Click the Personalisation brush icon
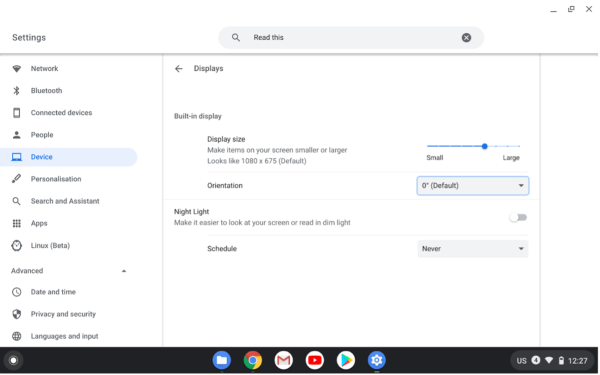This screenshot has width=600, height=375. point(16,179)
